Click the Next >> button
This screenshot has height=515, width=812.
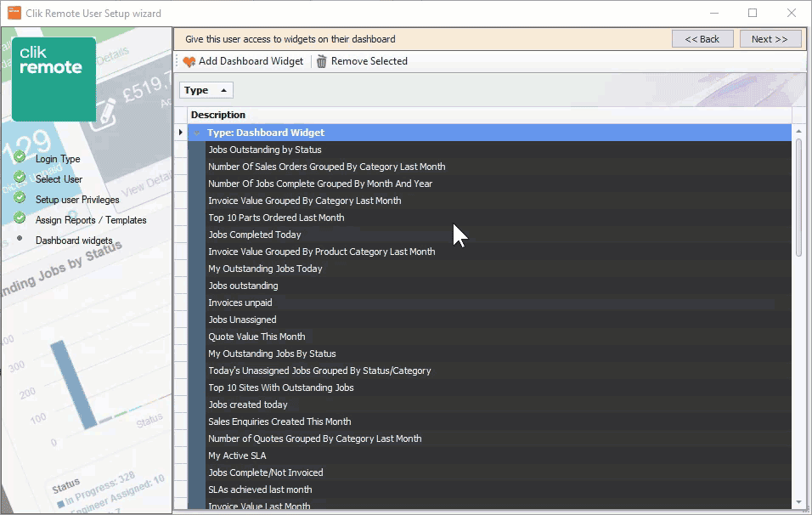(770, 38)
